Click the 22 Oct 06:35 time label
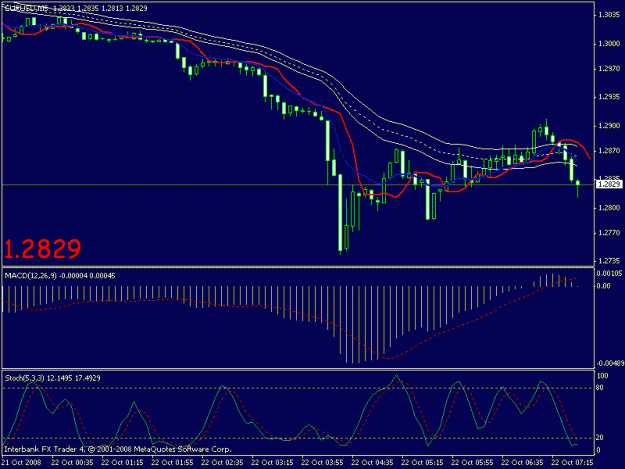Viewport: 625px width, 469px height. (x=522, y=463)
